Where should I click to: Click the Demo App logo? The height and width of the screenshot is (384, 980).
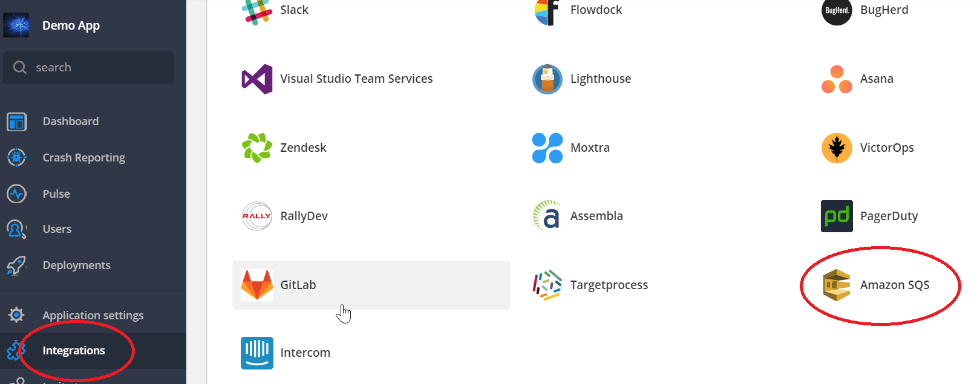16,25
